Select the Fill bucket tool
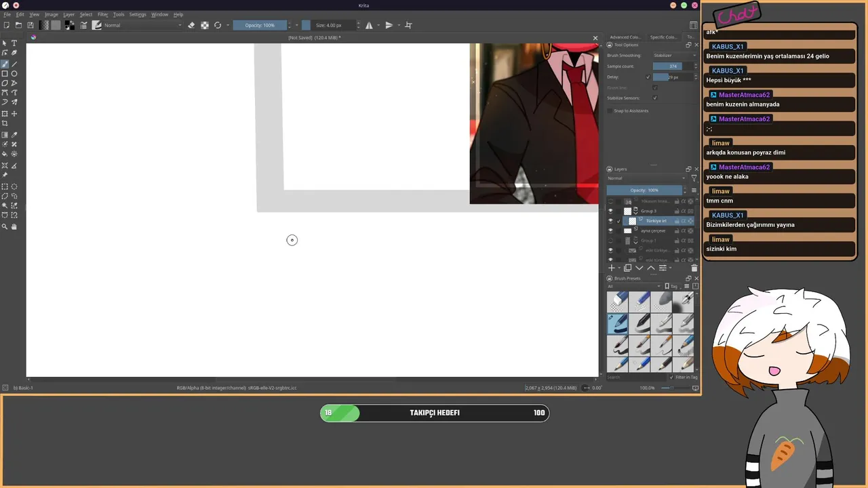 tap(5, 155)
